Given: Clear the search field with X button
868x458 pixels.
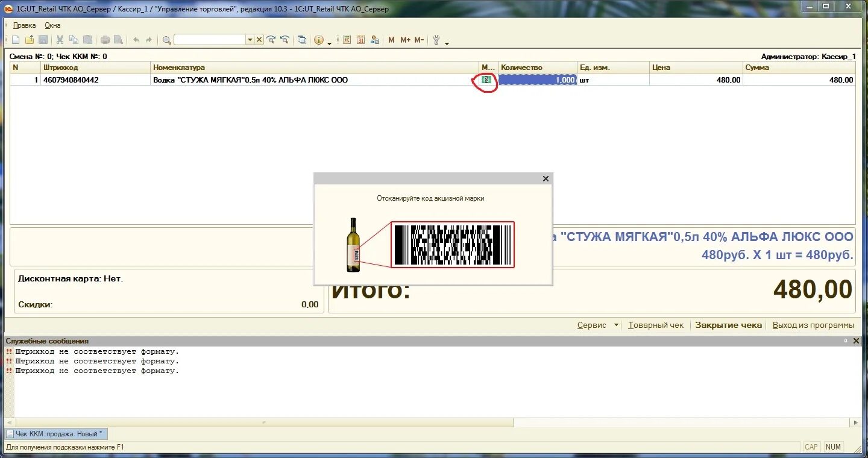Looking at the screenshot, I should coord(259,40).
